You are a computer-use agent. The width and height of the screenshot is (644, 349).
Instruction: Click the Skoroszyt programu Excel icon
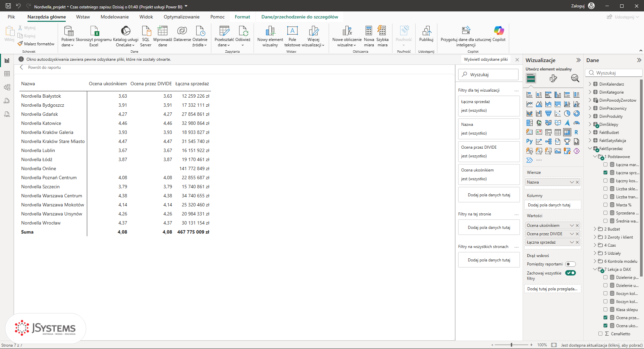pyautogui.click(x=95, y=31)
